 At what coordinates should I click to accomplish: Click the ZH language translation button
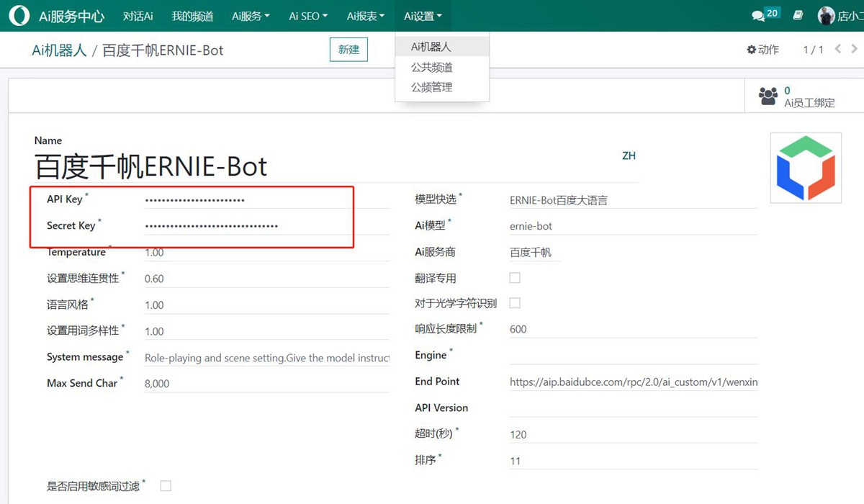[629, 156]
